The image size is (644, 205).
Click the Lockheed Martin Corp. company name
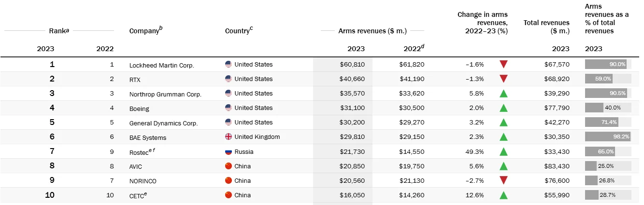click(x=161, y=65)
